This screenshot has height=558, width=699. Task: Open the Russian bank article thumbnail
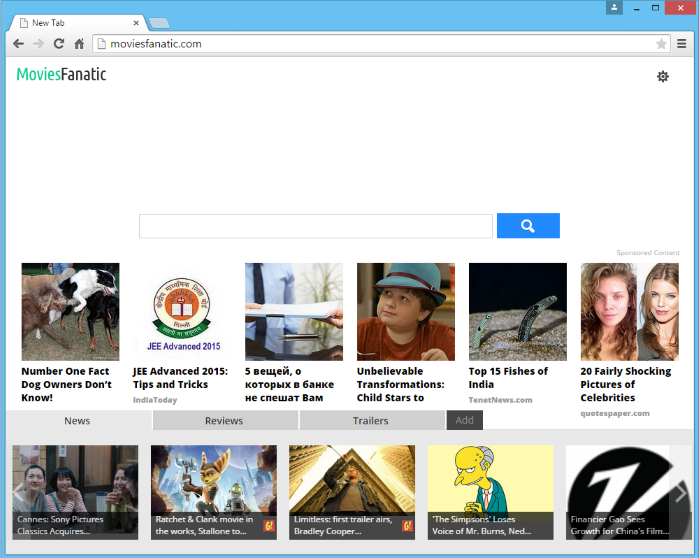pyautogui.click(x=294, y=312)
